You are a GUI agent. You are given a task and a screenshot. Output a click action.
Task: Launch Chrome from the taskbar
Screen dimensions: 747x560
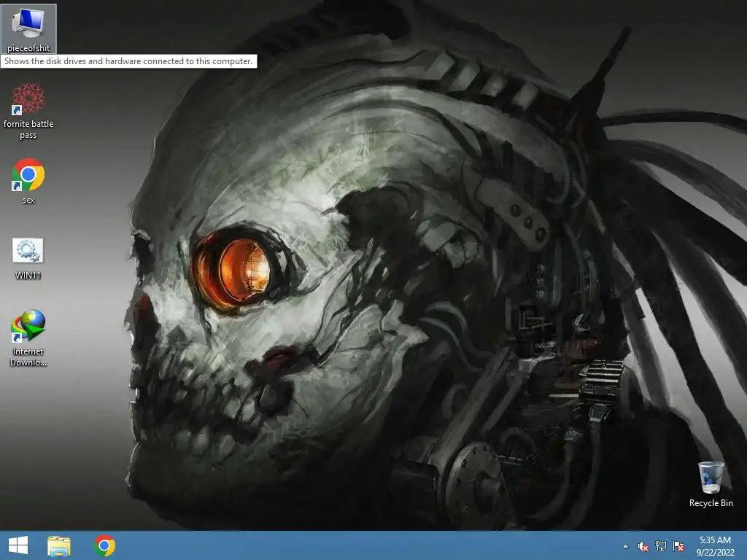click(105, 545)
